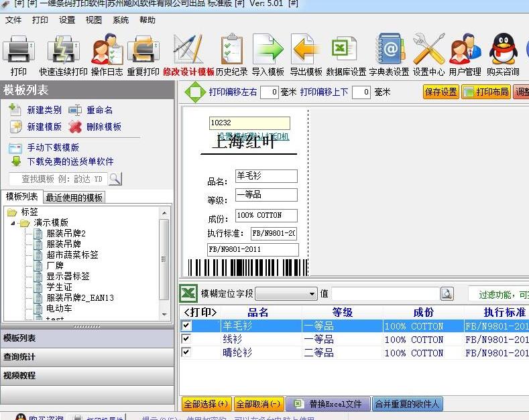529x420 pixels.
Task: Click the 购买咨询 QQ penguin icon
Action: (x=503, y=49)
